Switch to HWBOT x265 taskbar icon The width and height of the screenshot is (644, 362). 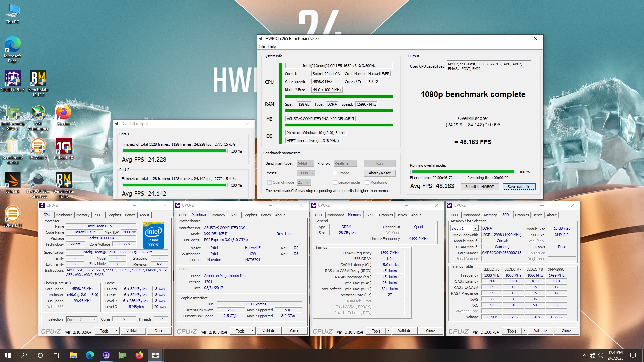point(156,355)
